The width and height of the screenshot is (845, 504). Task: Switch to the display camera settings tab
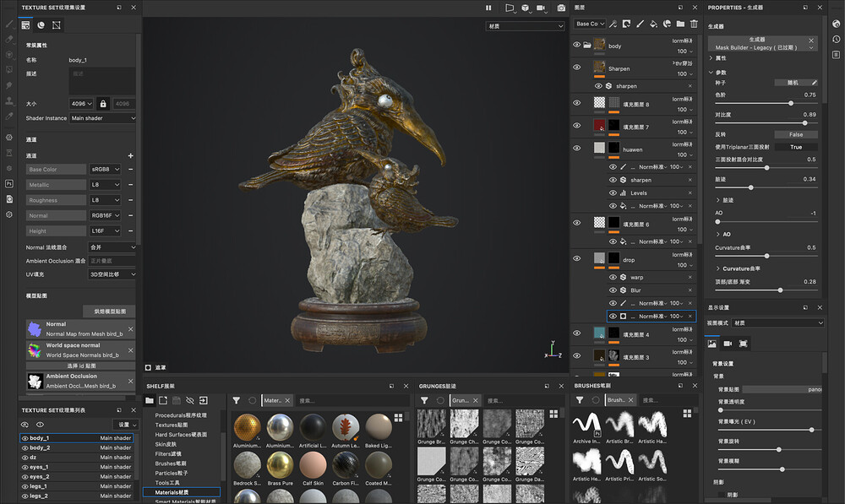[x=728, y=344]
